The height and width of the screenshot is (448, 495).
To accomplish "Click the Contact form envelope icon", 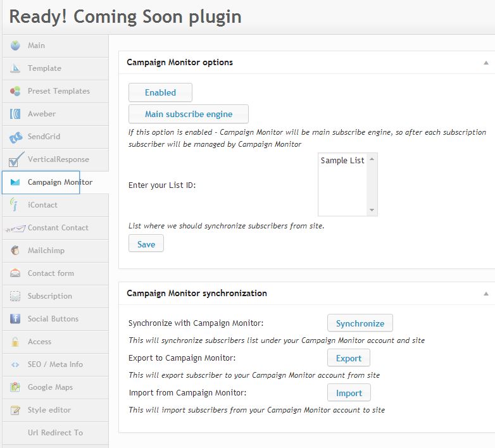I will tap(15, 273).
